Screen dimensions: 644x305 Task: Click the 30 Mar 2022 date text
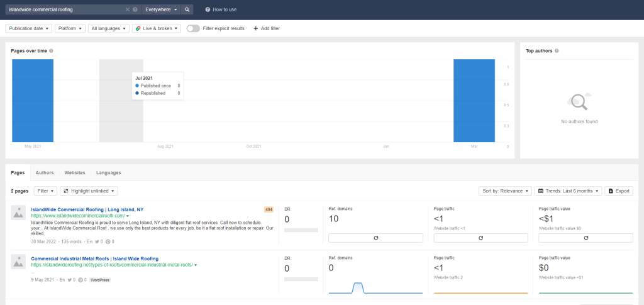click(x=44, y=241)
